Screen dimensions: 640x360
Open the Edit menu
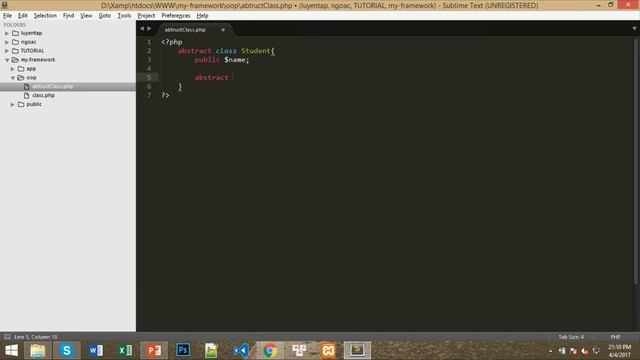[x=22, y=16]
